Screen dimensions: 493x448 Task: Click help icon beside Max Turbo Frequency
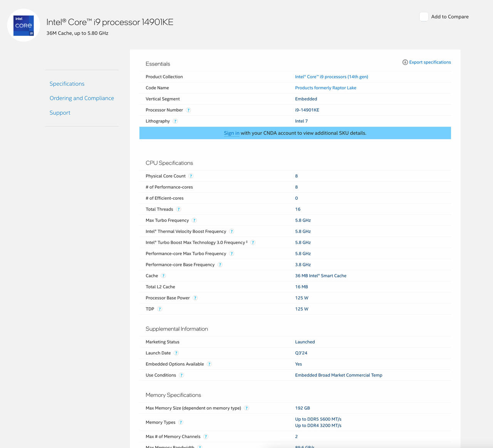point(194,221)
